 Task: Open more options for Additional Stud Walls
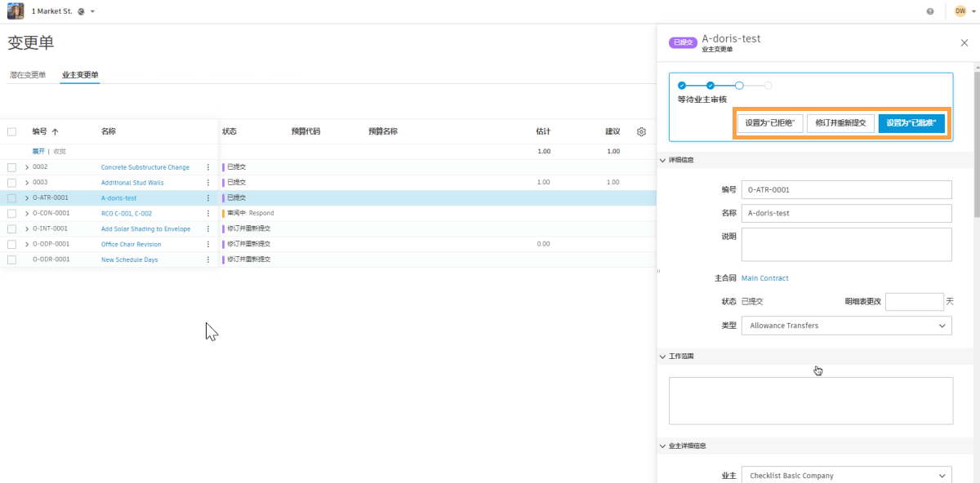(x=208, y=183)
